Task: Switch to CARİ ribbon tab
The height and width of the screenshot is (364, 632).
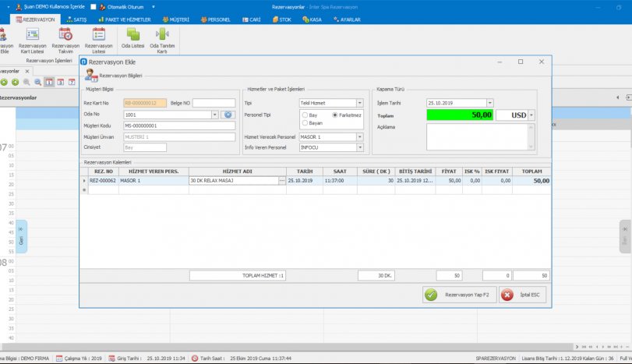Action: (252, 19)
